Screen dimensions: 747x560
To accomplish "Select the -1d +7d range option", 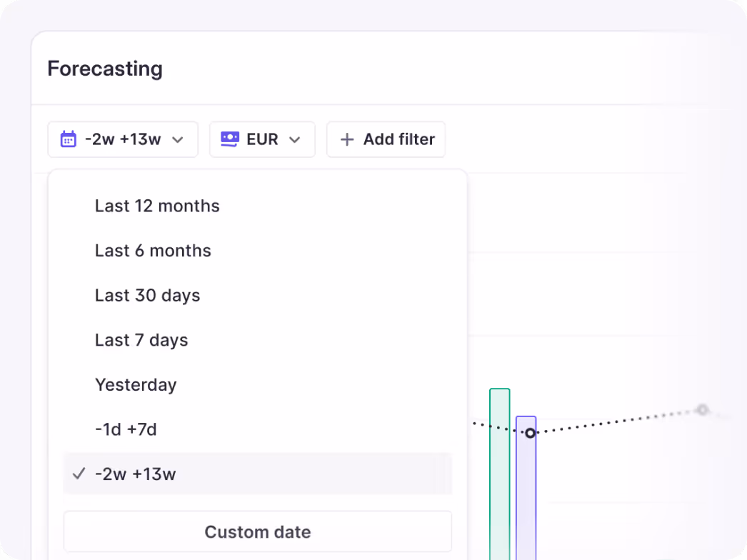I will coord(257,429).
